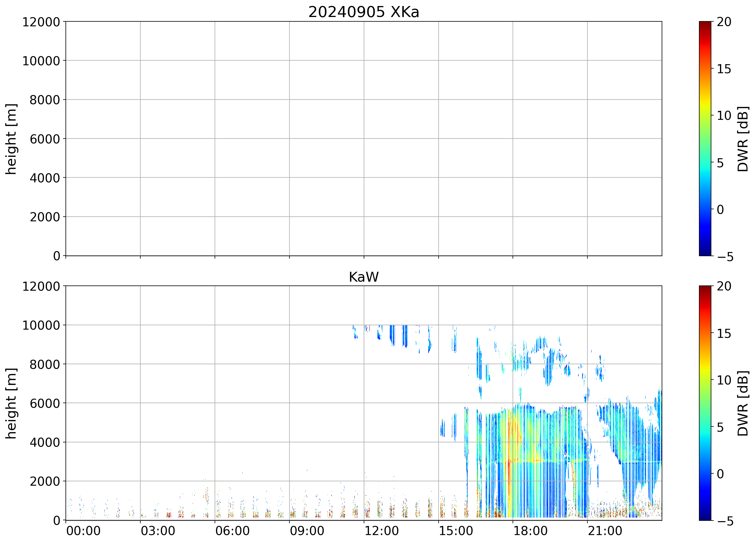Click the '18:00' time axis label
Viewport: 756px width, 543px height.
(x=530, y=531)
